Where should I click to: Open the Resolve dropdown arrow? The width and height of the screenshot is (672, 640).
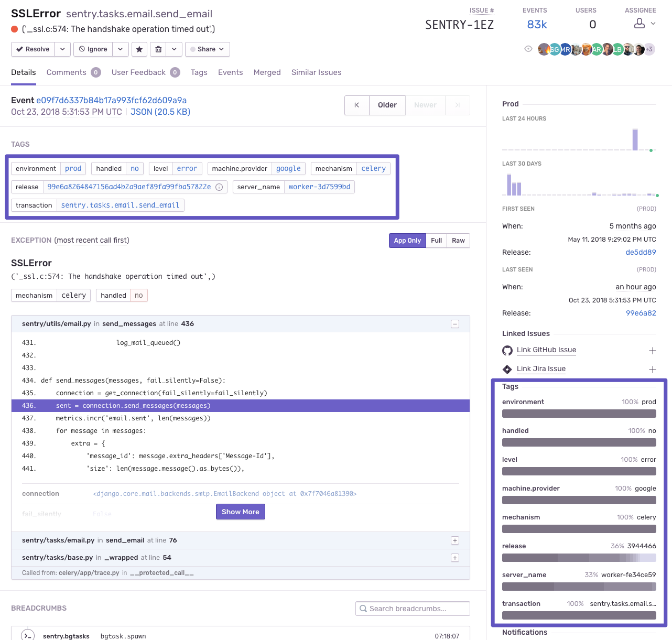62,49
